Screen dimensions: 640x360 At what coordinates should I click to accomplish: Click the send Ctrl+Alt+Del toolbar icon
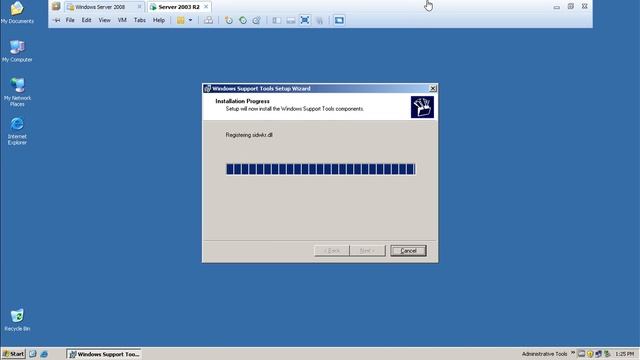point(208,20)
